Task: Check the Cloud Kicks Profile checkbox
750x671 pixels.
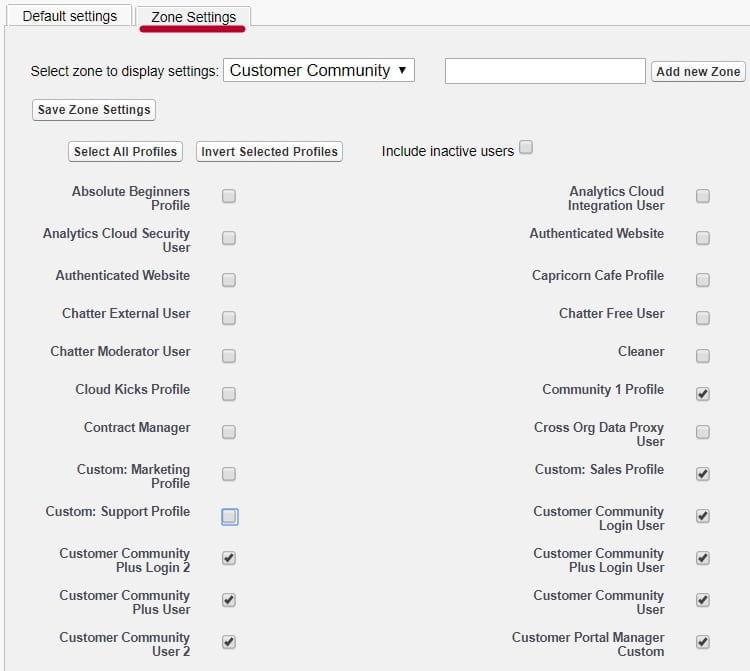Action: tap(229, 394)
